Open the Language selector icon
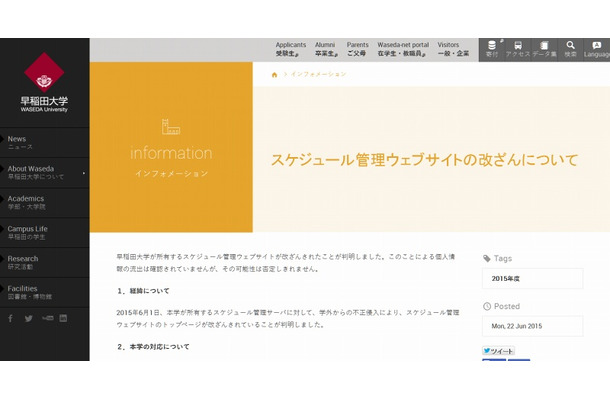Viewport: 610px width, 400px height. [x=597, y=49]
